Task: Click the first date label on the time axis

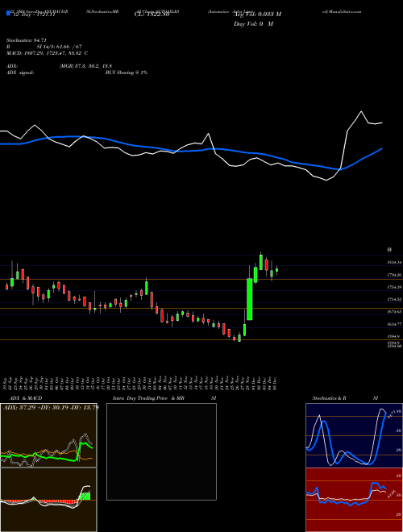Action: [x=6, y=384]
